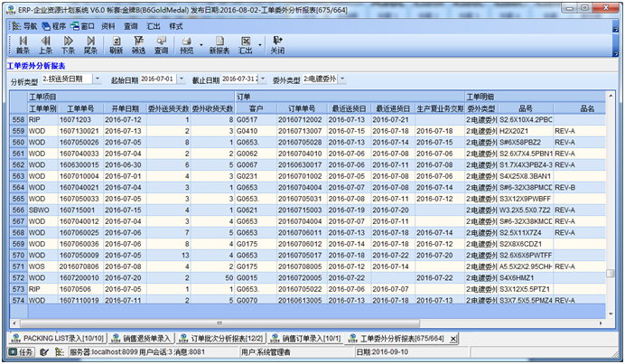Click the 工单委外分析报表 title link
The image size is (625, 364).
point(36,66)
